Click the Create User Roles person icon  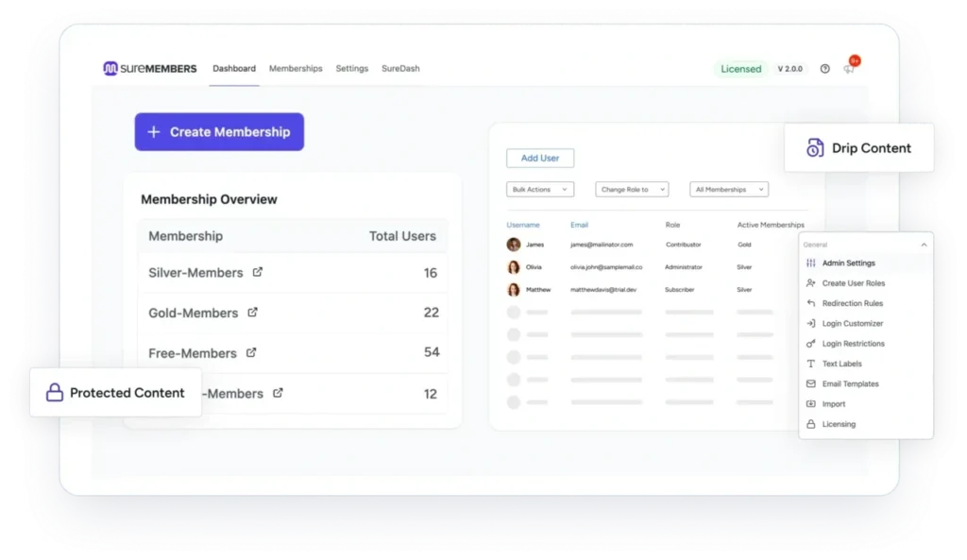(x=811, y=283)
